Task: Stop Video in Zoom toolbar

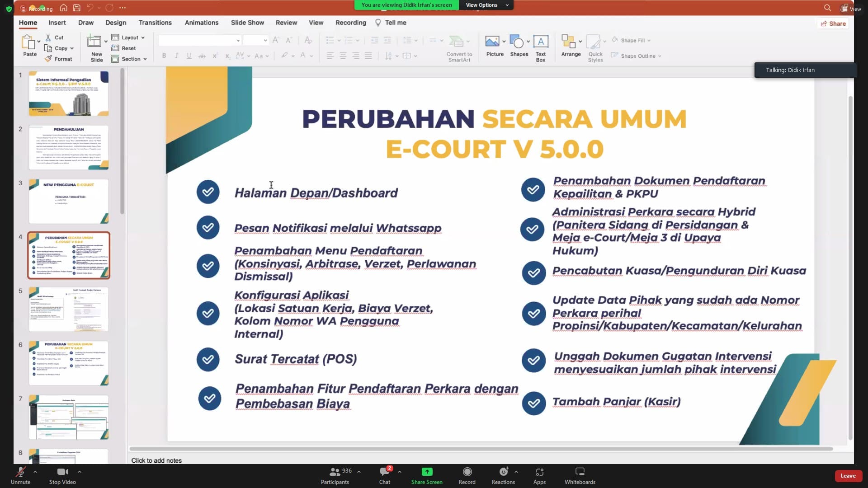Action: pyautogui.click(x=62, y=476)
